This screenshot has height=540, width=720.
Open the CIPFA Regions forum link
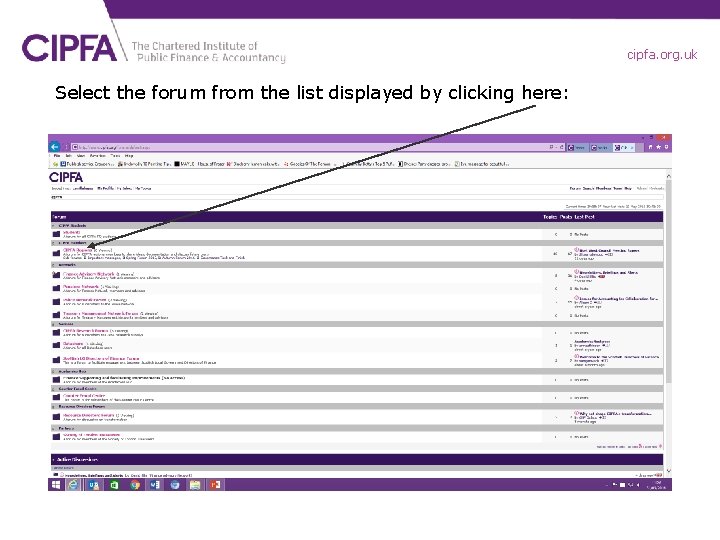click(77, 250)
